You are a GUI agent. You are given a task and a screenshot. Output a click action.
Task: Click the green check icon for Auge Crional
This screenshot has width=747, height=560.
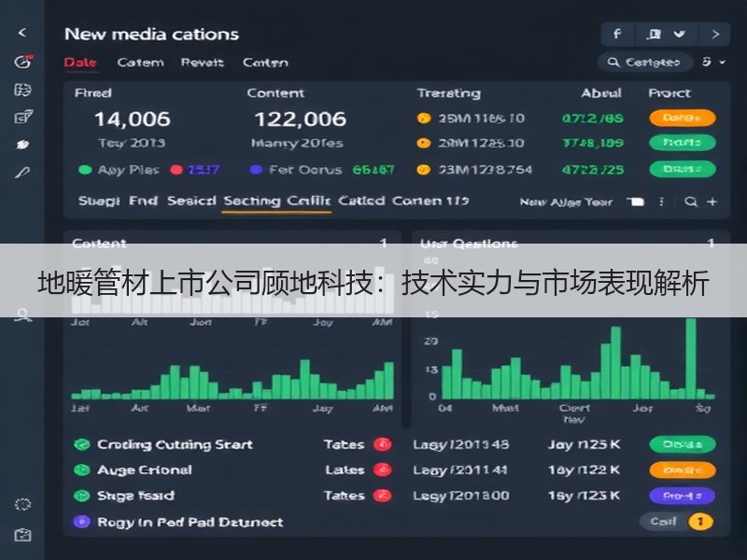coord(82,470)
